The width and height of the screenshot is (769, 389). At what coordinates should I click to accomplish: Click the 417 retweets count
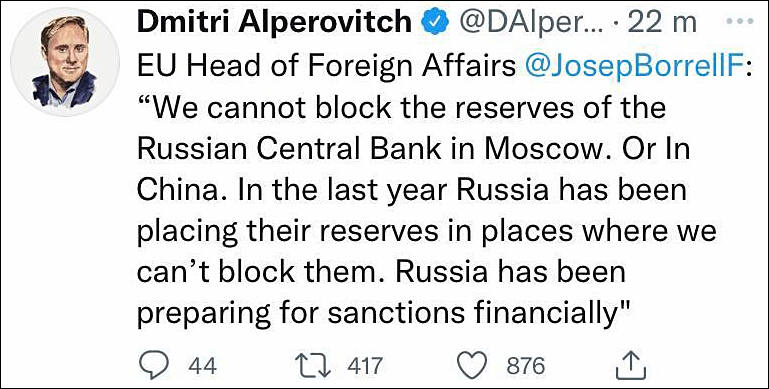(364, 366)
